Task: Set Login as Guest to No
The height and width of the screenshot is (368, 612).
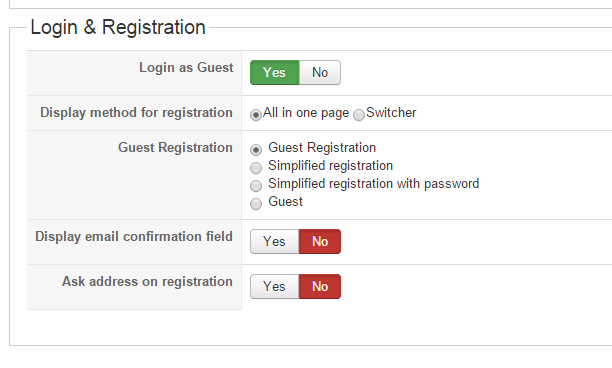Action: tap(320, 73)
